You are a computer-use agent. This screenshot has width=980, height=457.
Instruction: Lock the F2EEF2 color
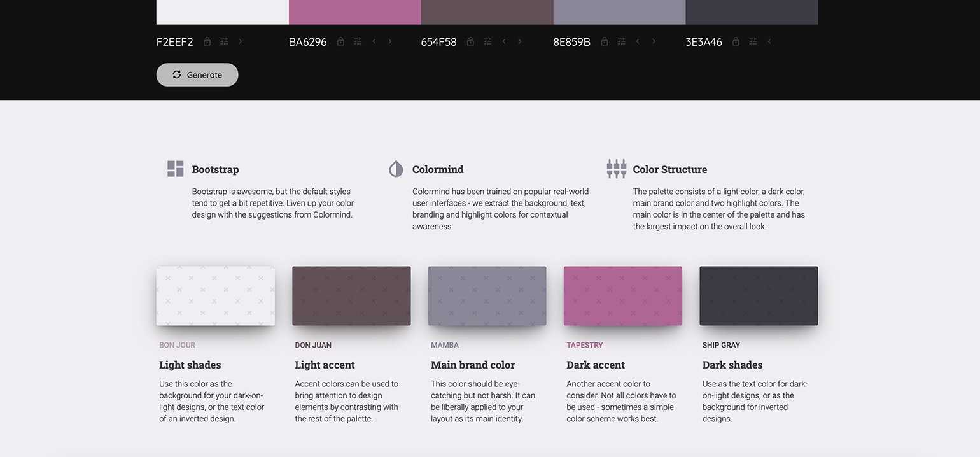tap(207, 41)
